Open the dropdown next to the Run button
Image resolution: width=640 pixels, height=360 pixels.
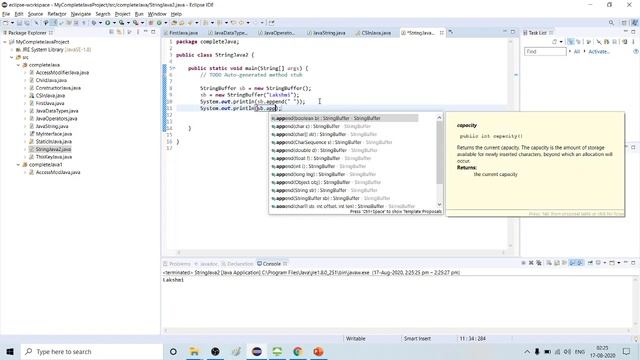(114, 23)
